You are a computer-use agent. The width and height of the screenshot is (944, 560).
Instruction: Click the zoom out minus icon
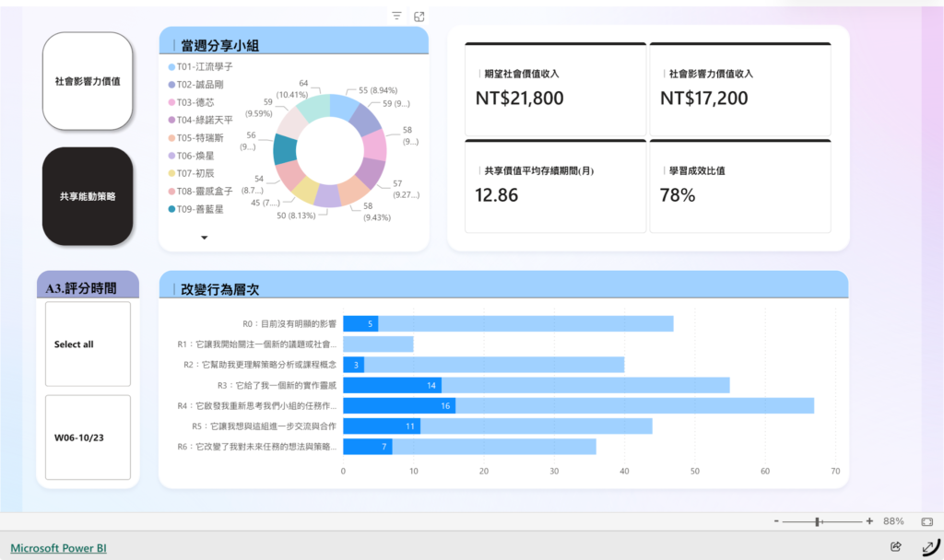[x=776, y=521]
